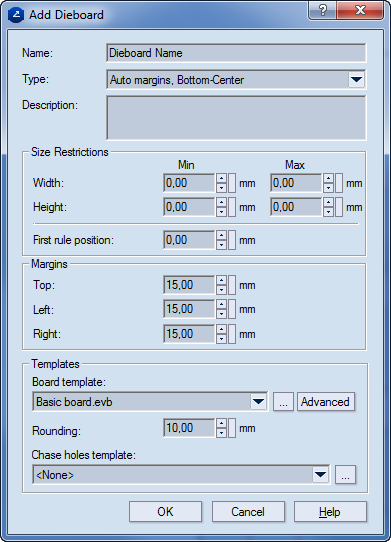
Task: Click the help question mark in title bar
Action: 323,10
